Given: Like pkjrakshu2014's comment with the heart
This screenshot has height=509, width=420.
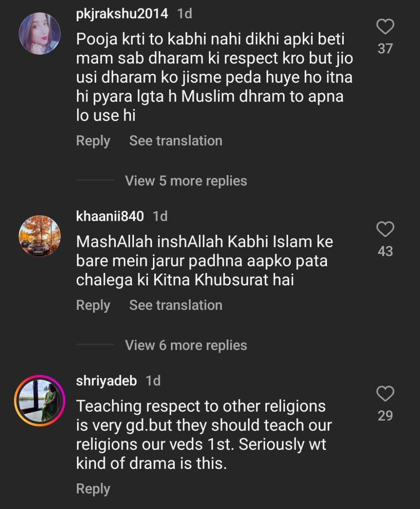Looking at the screenshot, I should tap(385, 27).
